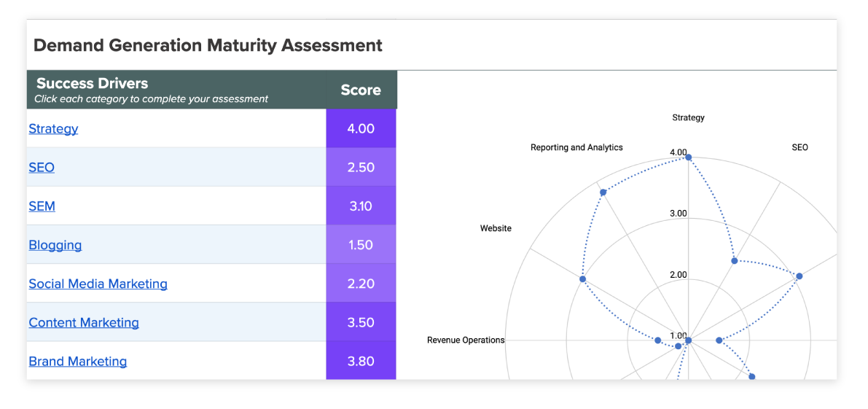The width and height of the screenshot is (868, 409).
Task: Open the Brand Marketing link
Action: pos(78,361)
